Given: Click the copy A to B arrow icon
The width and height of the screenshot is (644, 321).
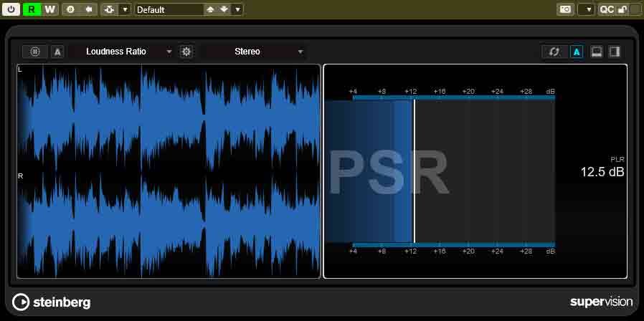Looking at the screenshot, I should pyautogui.click(x=88, y=9).
